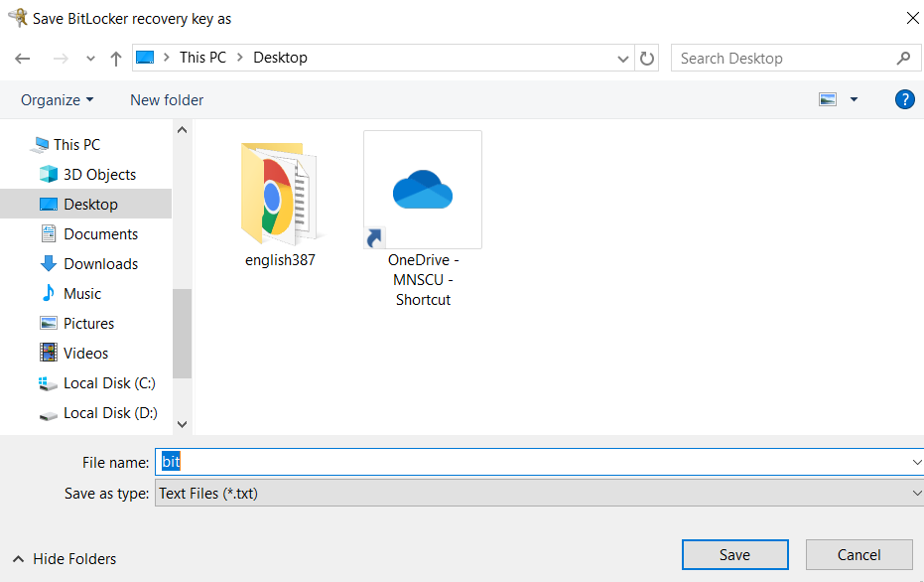The image size is (924, 582).
Task: Expand the File name history dropdown
Action: pos(915,462)
